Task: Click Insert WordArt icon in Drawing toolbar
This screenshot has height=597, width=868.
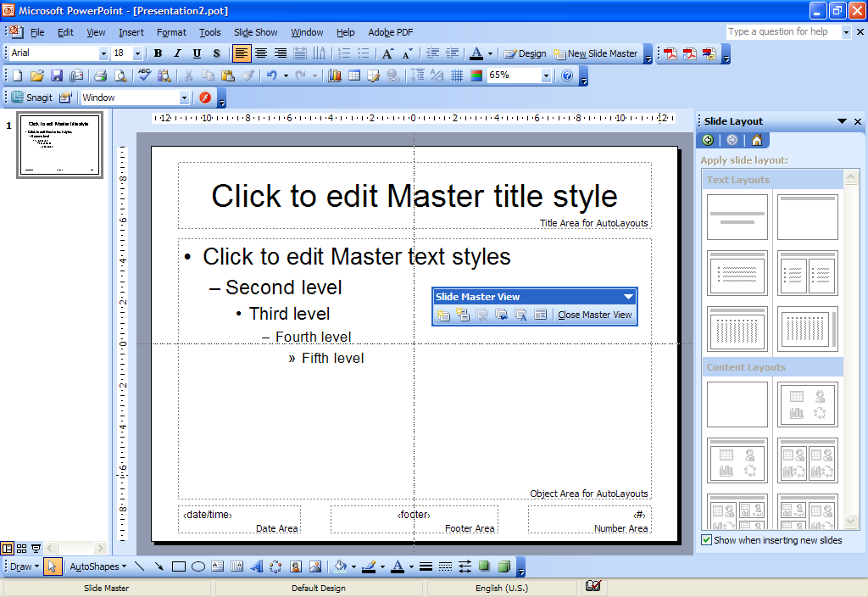Action: 256,566
